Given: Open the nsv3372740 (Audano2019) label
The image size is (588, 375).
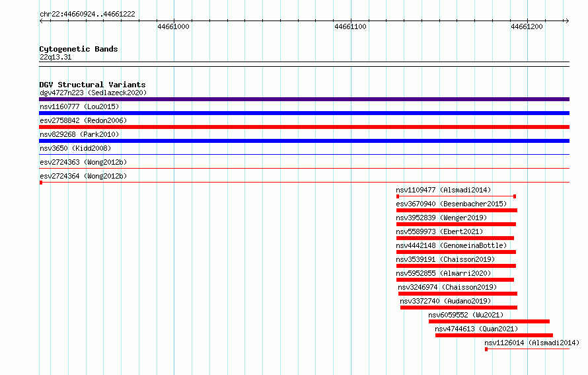Looking at the screenshot, I should coord(445,301).
